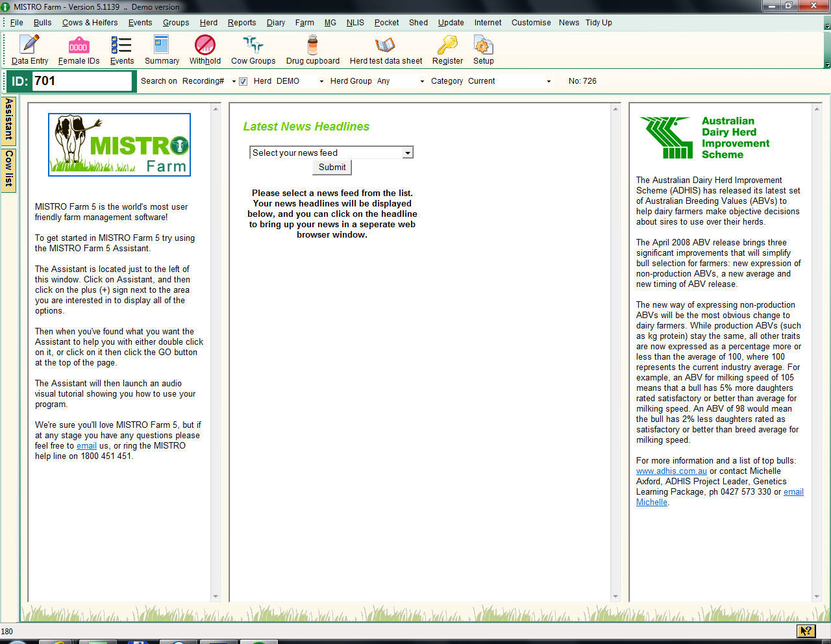
Task: Open the news feed selection dropdown
Action: [x=408, y=153]
